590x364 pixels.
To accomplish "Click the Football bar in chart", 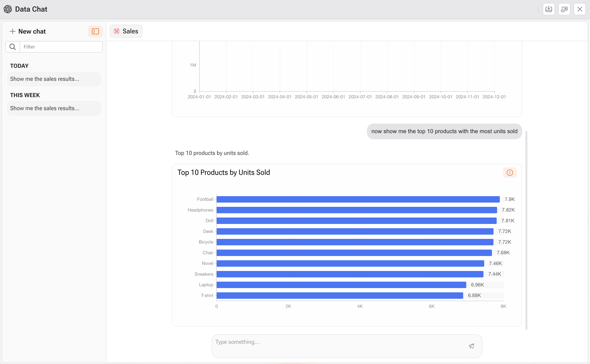I will (358, 199).
